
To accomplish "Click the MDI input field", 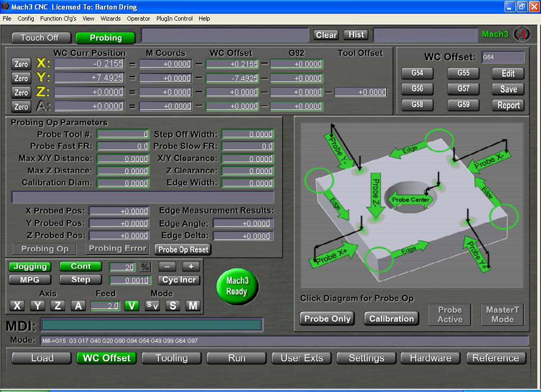I will pos(152,325).
